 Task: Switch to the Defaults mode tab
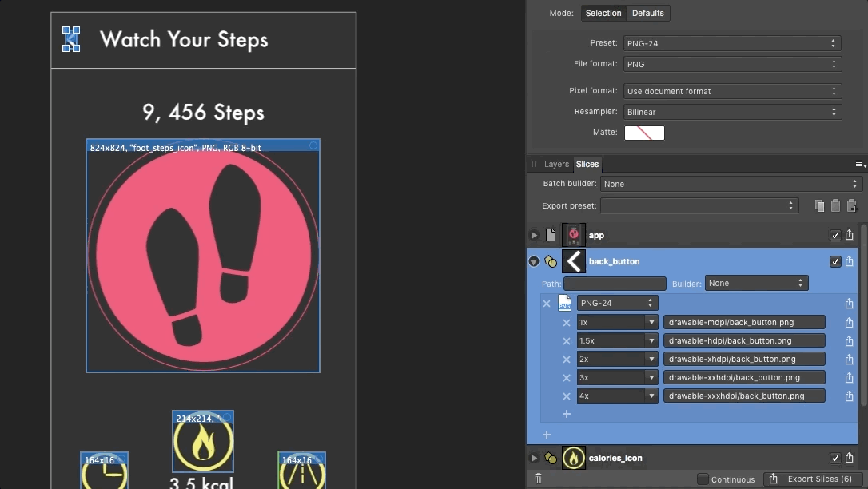coord(648,13)
